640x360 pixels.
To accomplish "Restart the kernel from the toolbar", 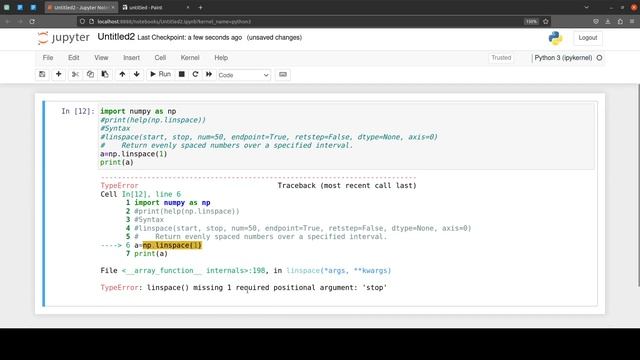I will pyautogui.click(x=195, y=74).
